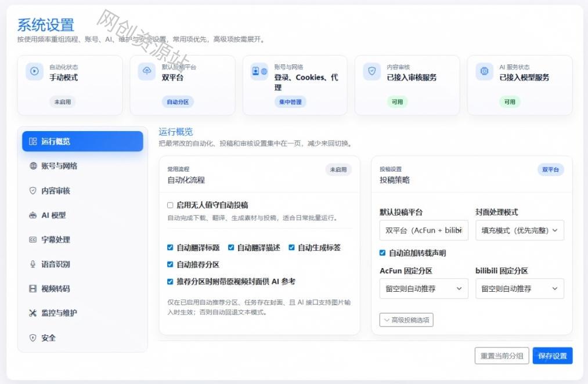The image size is (588, 384).
Task: Select 运行概览 in sidebar
Action: (x=82, y=141)
